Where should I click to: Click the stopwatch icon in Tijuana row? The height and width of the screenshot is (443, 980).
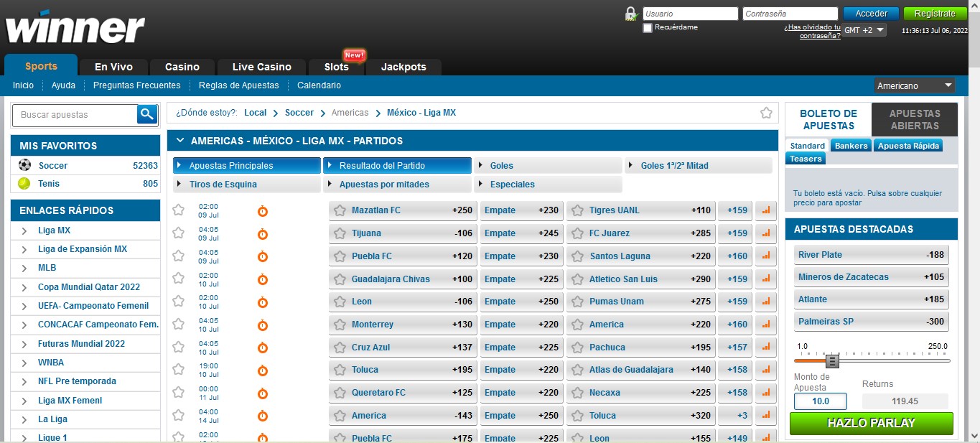click(263, 234)
